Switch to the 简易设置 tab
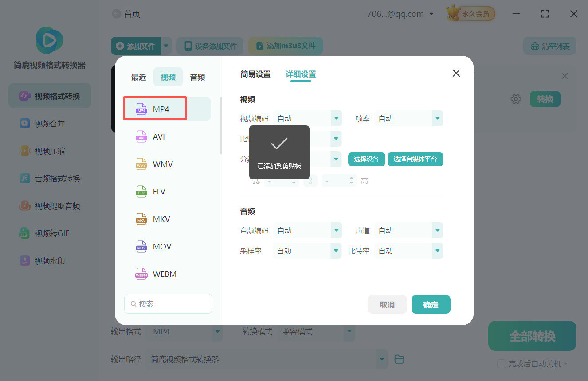Image resolution: width=588 pixels, height=381 pixels. pyautogui.click(x=255, y=74)
